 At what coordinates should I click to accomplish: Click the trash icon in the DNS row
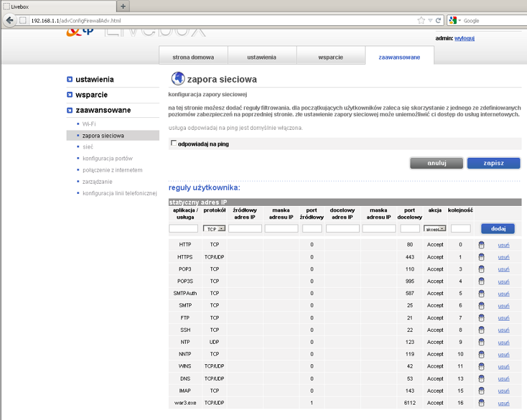coord(481,379)
